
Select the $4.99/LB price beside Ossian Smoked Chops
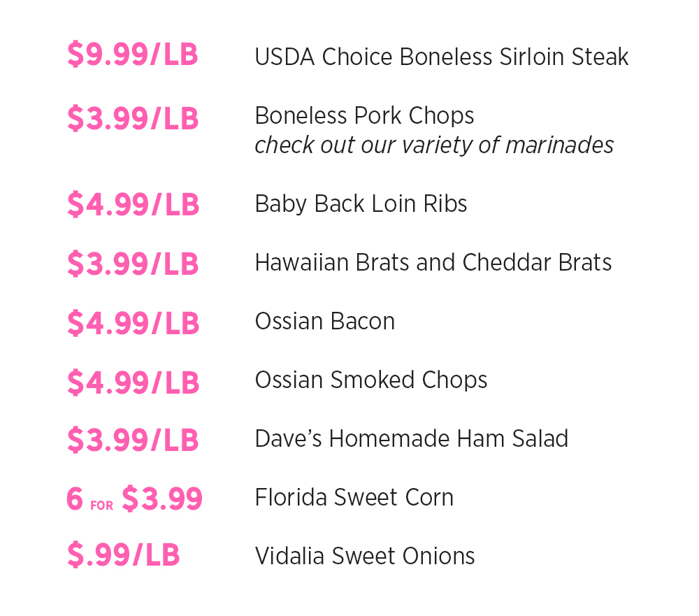pos(133,382)
